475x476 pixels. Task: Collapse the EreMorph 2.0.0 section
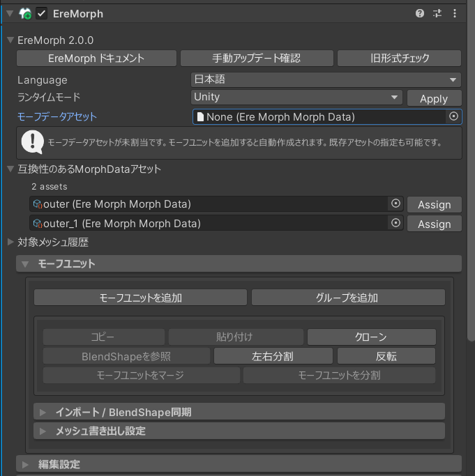[10, 40]
